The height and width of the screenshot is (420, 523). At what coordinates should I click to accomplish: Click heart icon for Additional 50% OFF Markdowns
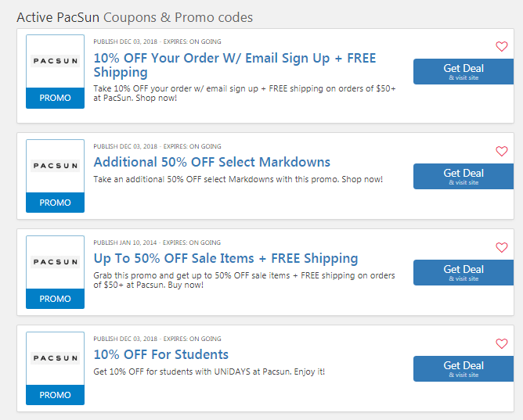tap(502, 151)
